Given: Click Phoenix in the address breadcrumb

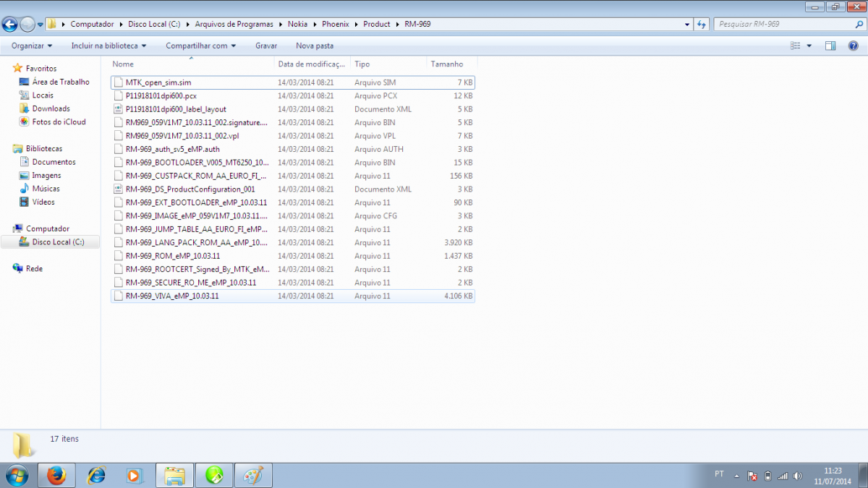Looking at the screenshot, I should [x=336, y=24].
